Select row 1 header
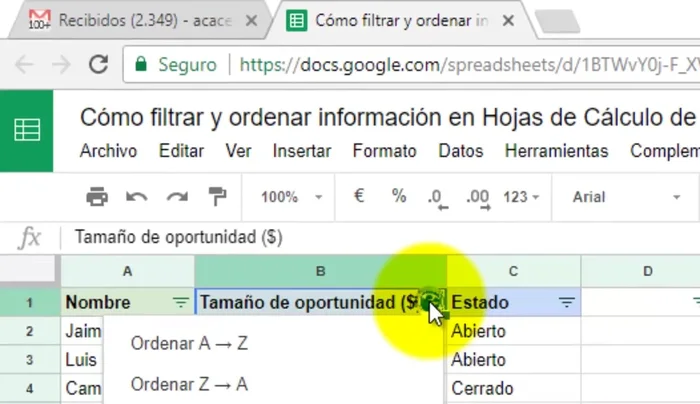 [x=29, y=303]
